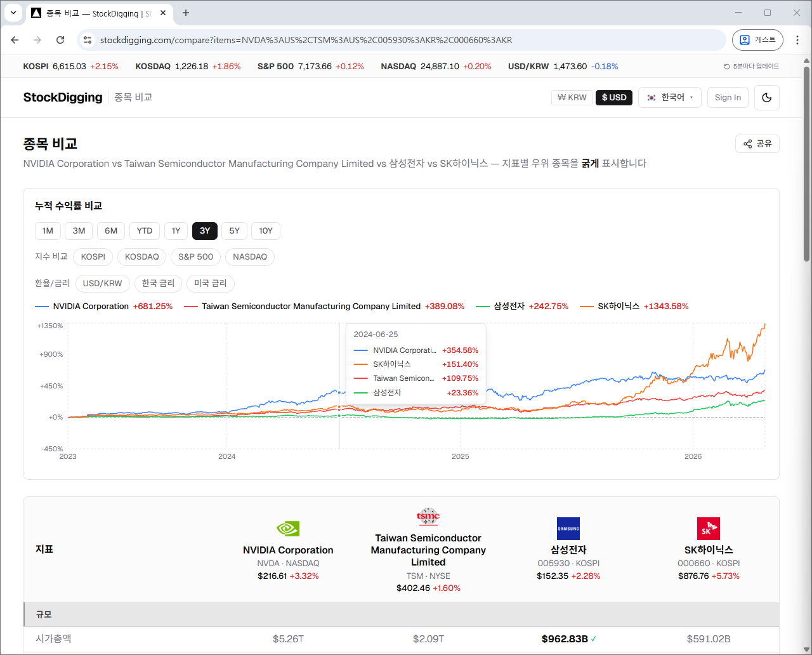This screenshot has height=655, width=812.
Task: Click SK hynix market cap value $591.02B
Action: (709, 639)
